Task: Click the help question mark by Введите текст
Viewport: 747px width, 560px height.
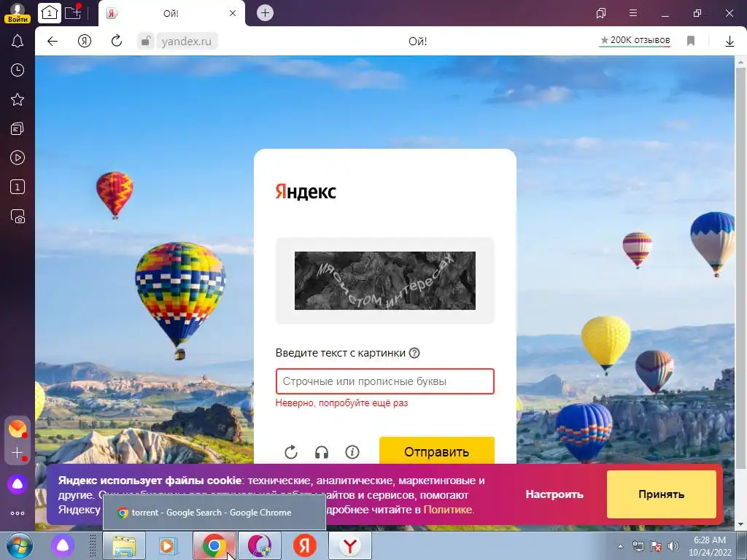Action: [x=414, y=353]
